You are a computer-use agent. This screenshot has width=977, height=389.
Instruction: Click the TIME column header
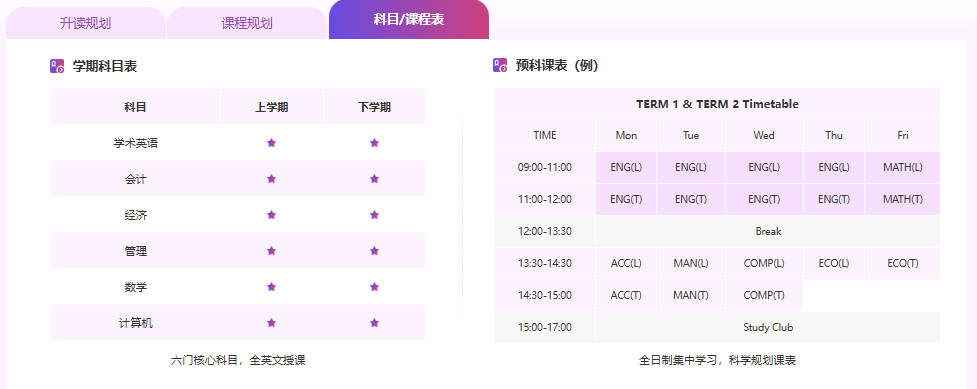(x=545, y=135)
